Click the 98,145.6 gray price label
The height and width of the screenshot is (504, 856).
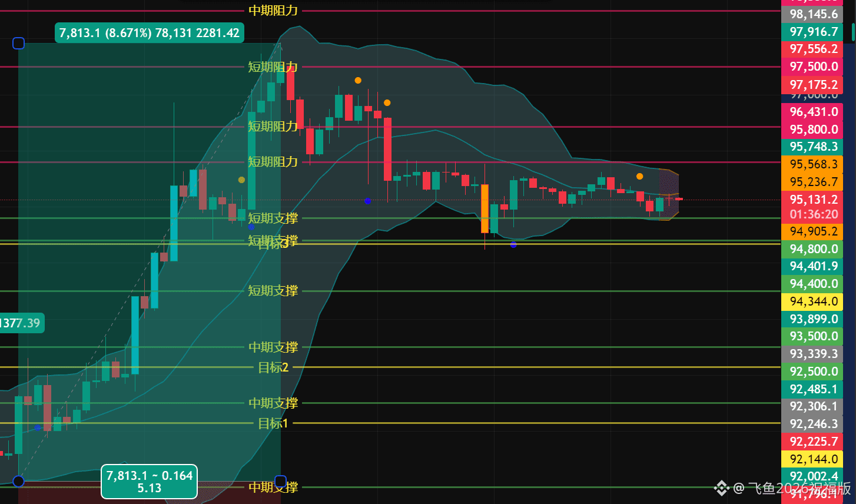[x=812, y=14]
